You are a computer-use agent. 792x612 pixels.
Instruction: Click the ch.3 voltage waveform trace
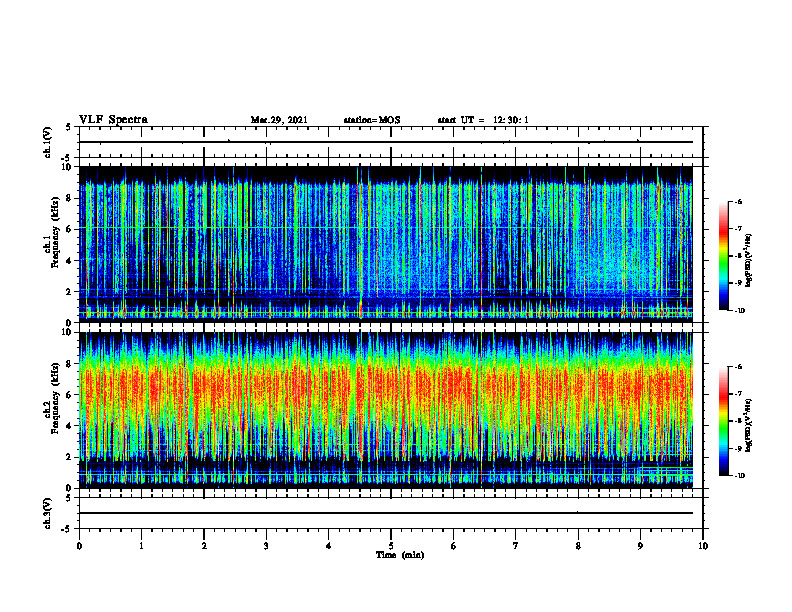pos(386,513)
